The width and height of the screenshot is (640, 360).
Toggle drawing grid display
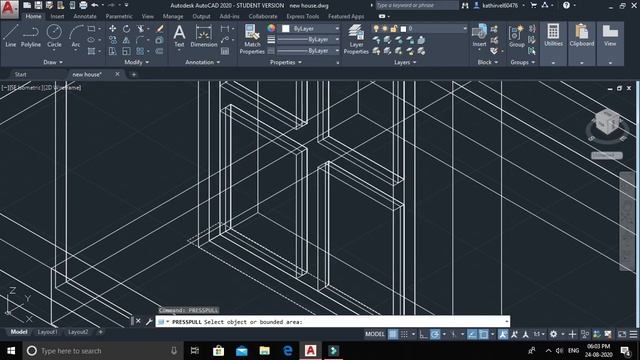click(393, 334)
